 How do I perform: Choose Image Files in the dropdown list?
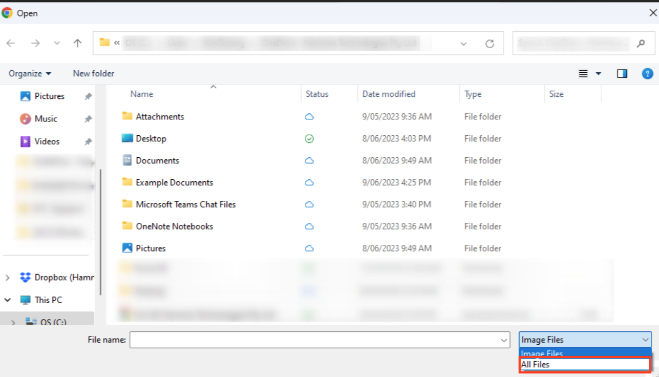click(x=585, y=353)
